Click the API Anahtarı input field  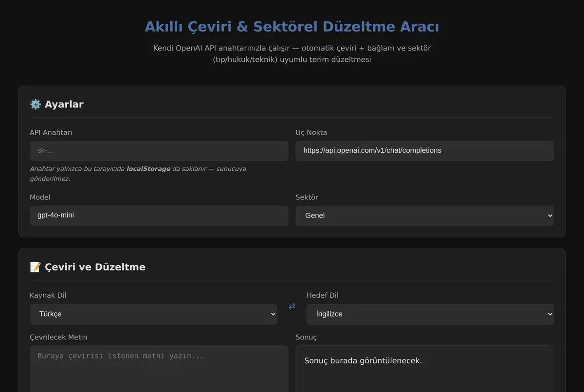pos(159,151)
